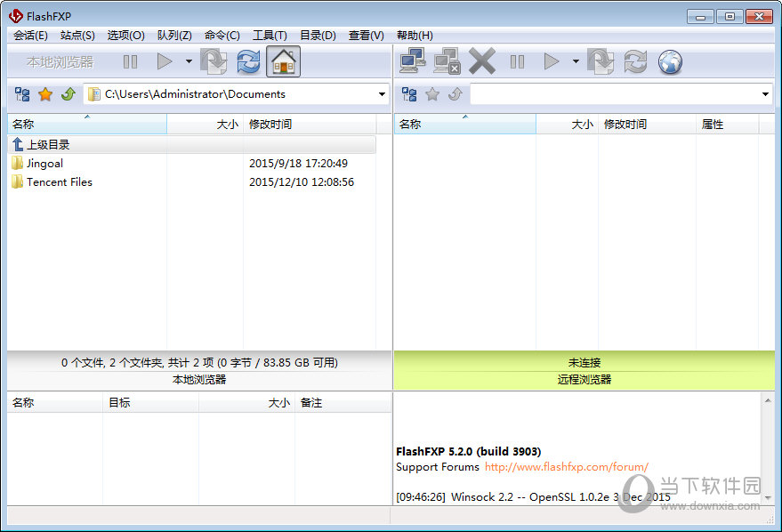Open the 选项(O) menu

tap(125, 36)
